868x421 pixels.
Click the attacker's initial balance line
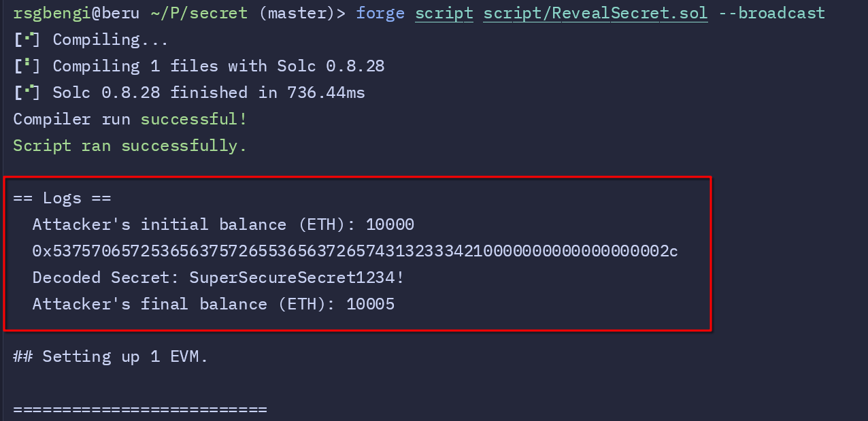pyautogui.click(x=223, y=224)
